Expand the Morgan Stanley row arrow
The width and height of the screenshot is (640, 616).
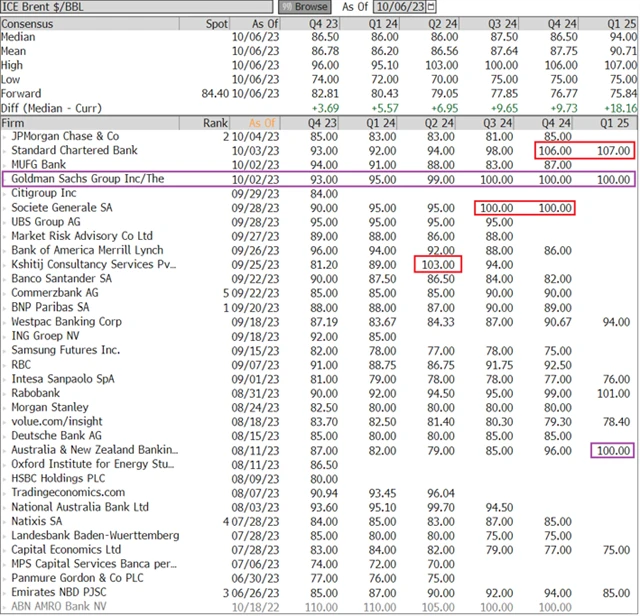coord(5,407)
